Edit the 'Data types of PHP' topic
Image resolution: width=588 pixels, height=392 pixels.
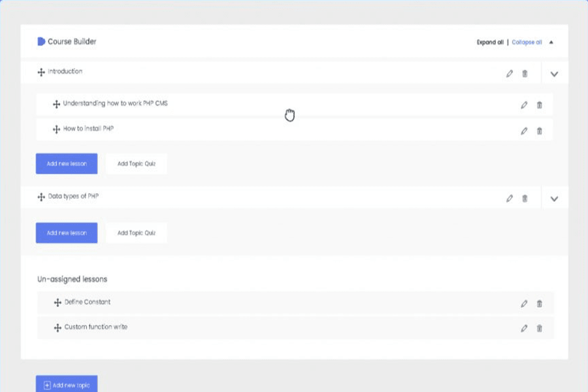pos(510,198)
